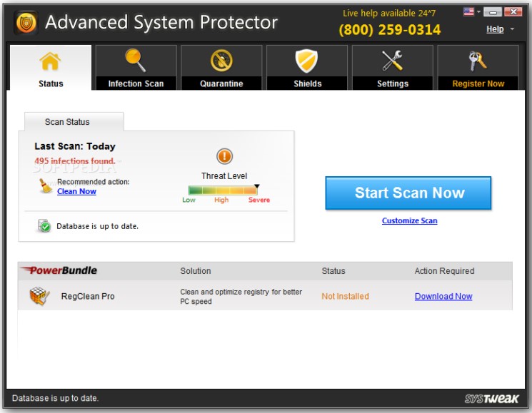
Task: Minimize the Advanced System Protector window
Action: pos(492,12)
